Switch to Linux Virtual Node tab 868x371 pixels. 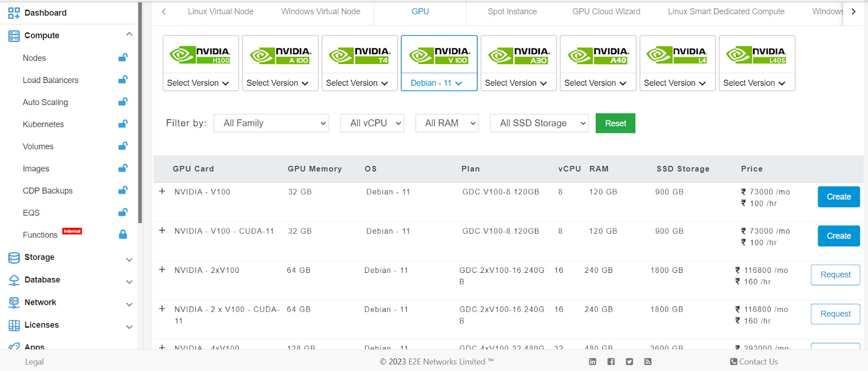[x=221, y=11]
